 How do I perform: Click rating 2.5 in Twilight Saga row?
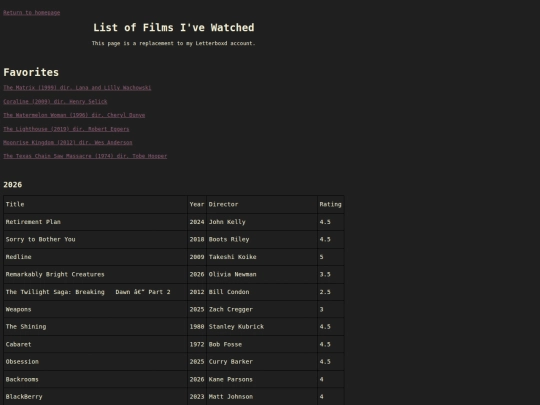[x=331, y=292]
